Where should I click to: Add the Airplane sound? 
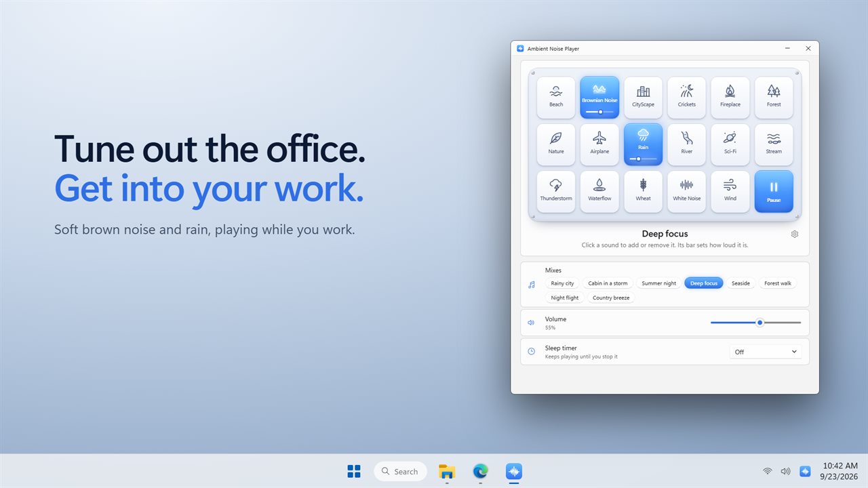[599, 144]
